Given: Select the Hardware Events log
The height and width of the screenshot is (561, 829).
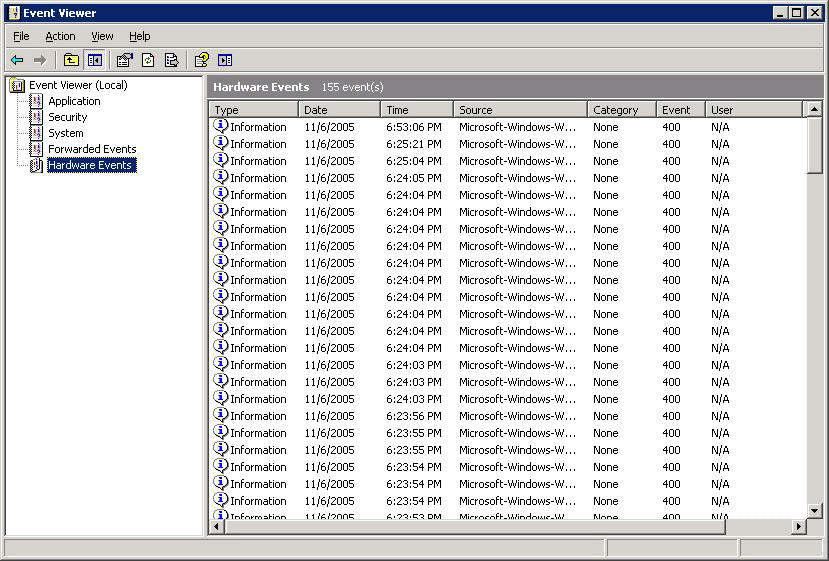Looking at the screenshot, I should pos(91,165).
